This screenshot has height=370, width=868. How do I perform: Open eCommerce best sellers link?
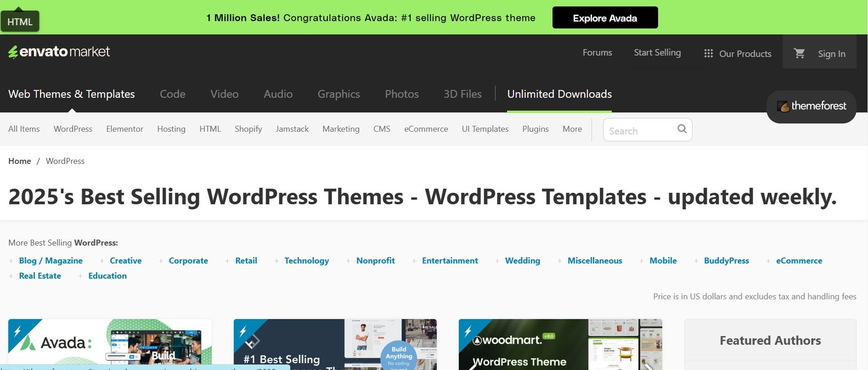(799, 261)
